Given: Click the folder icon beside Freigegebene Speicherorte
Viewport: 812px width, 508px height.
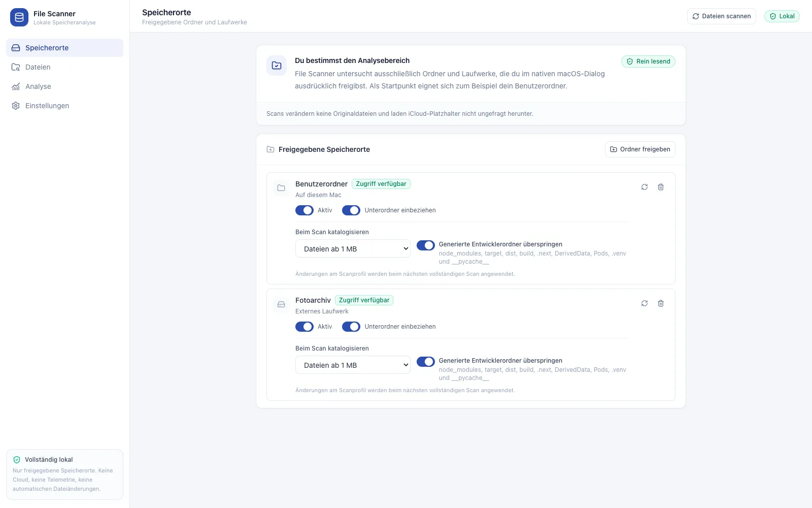Looking at the screenshot, I should pos(270,149).
